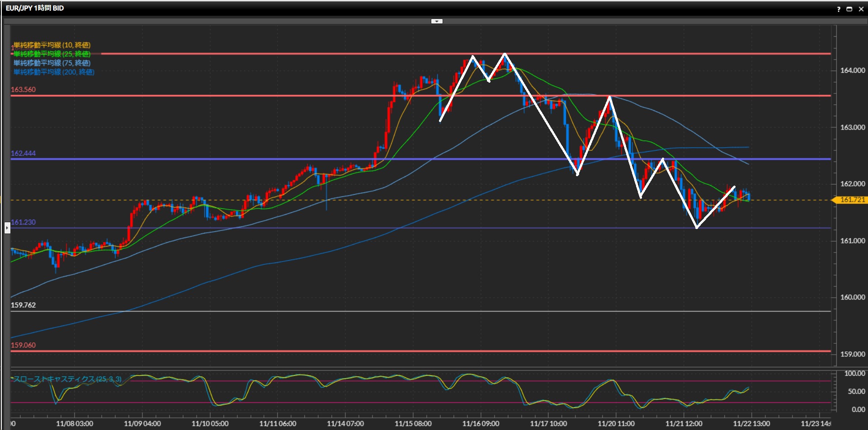This screenshot has height=430, width=868.
Task: Select the moving average (10) indicator label
Action: pos(52,45)
